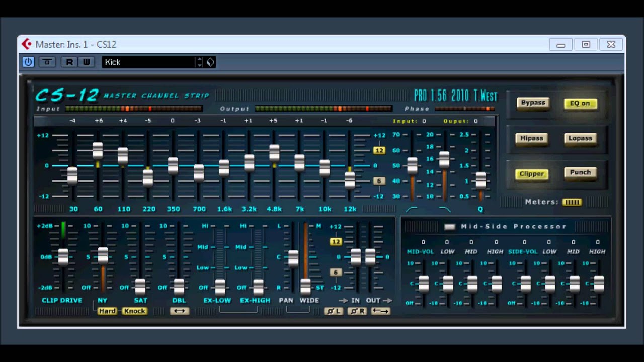Click the phase invert L button
The width and height of the screenshot is (644, 362).
[334, 311]
